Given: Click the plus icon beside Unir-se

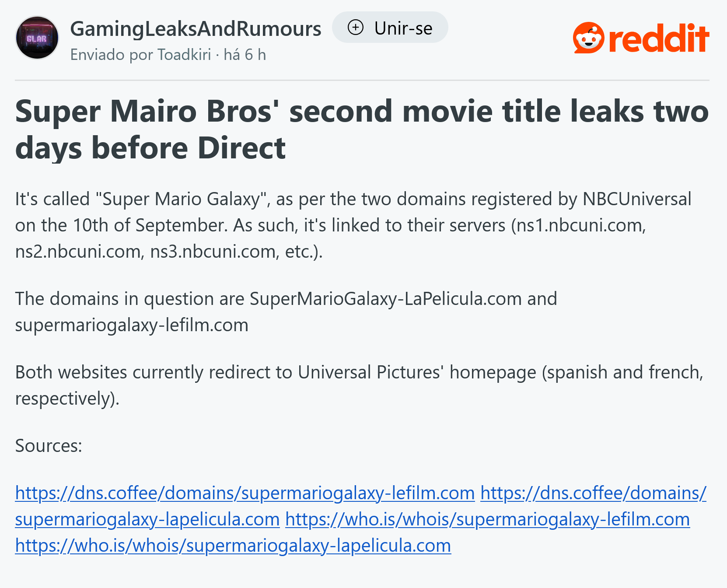Looking at the screenshot, I should click(355, 28).
